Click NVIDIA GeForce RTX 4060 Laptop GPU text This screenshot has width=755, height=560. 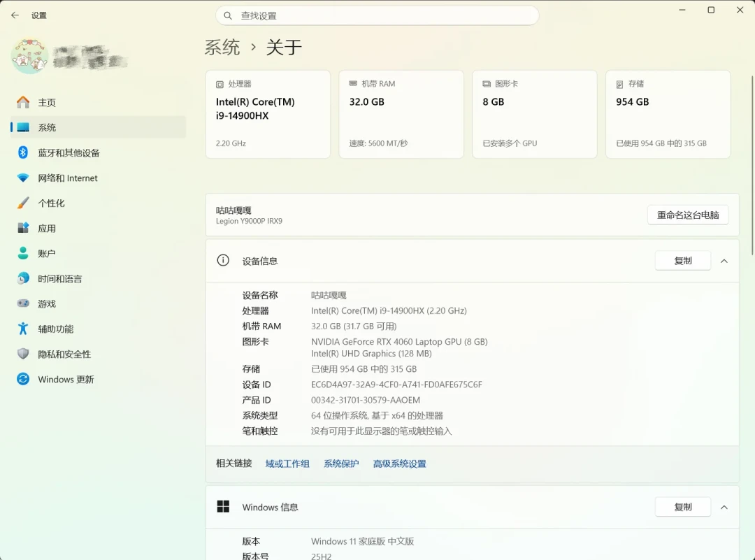pos(399,341)
